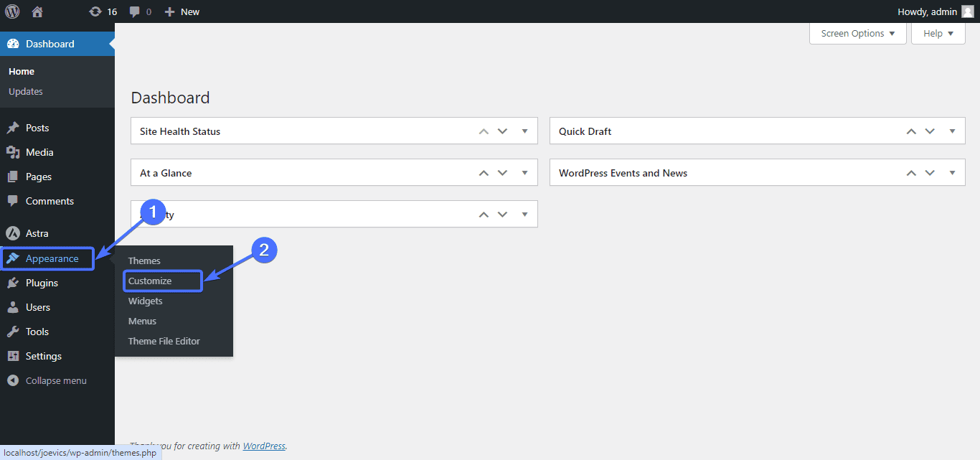Open the Updates submenu item

pyautogui.click(x=26, y=92)
